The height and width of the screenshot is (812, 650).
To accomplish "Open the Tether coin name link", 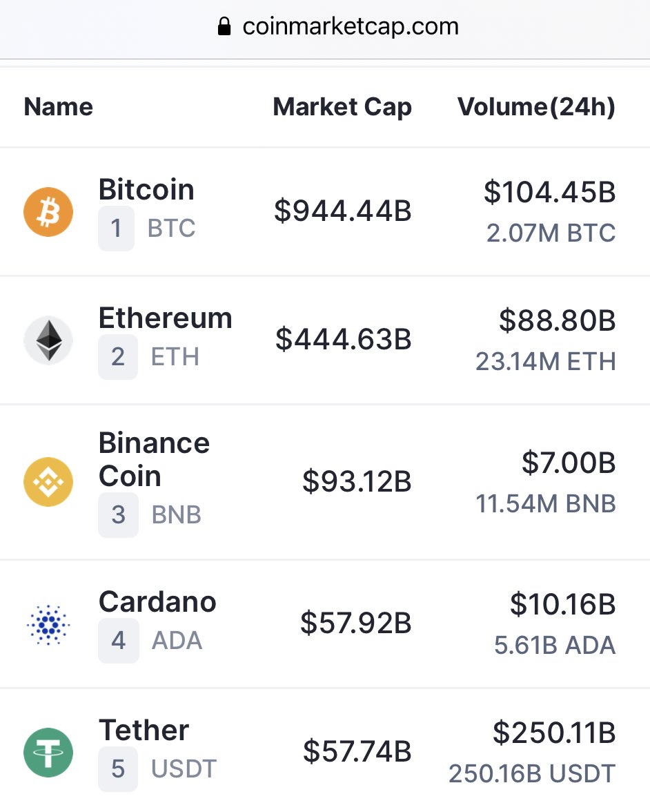I will (x=144, y=730).
